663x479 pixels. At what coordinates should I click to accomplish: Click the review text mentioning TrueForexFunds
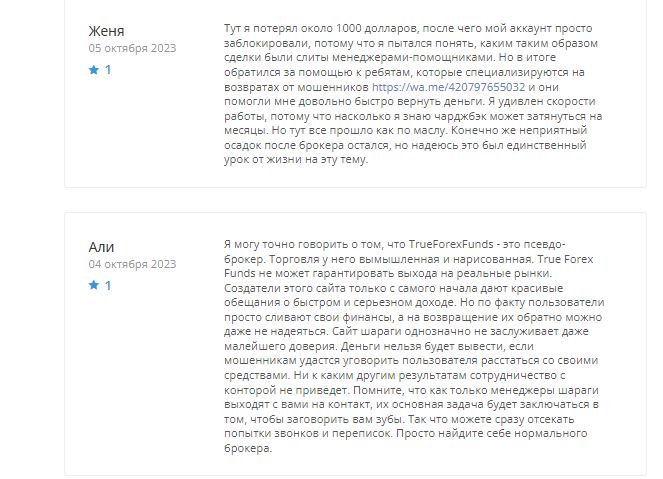click(x=414, y=346)
